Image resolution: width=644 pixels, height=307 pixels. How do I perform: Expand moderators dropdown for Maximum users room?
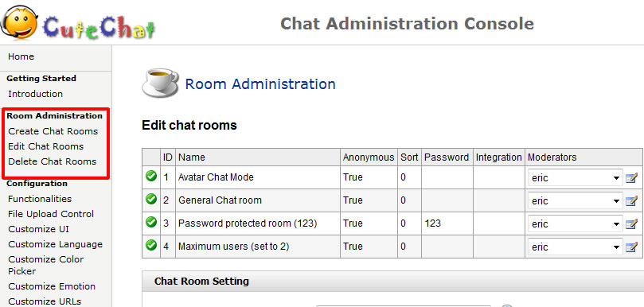[x=575, y=247]
